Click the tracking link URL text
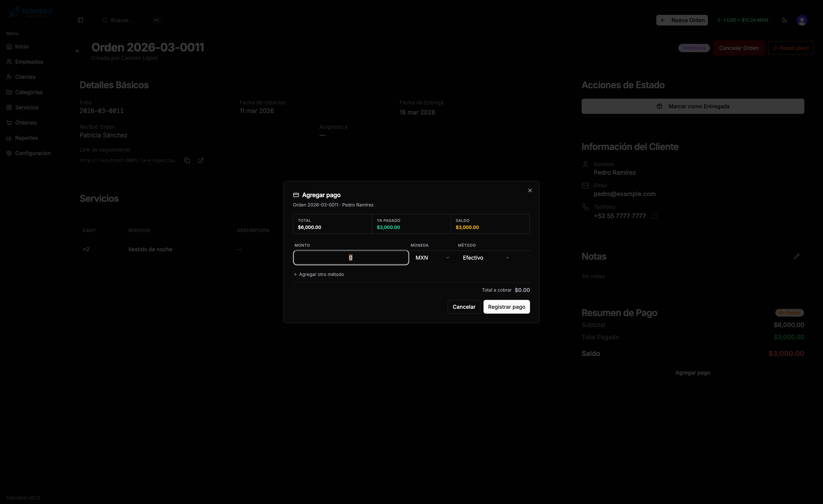The width and height of the screenshot is (823, 504). 128,160
